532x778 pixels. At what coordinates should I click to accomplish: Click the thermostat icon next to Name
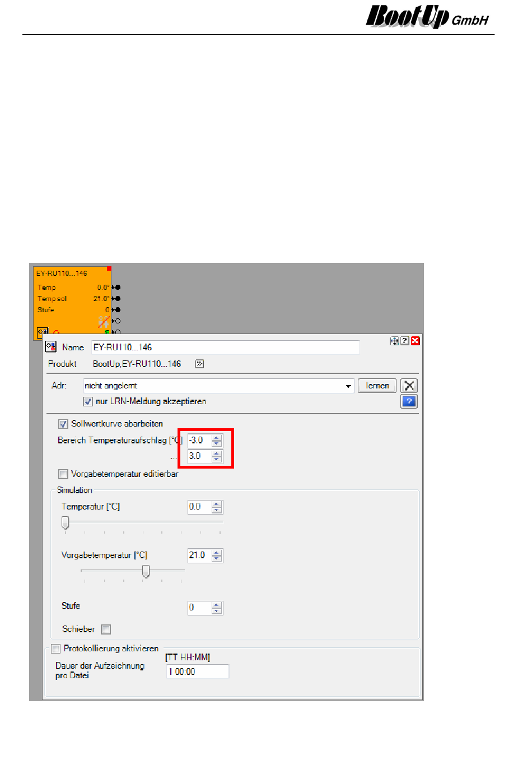pyautogui.click(x=51, y=347)
